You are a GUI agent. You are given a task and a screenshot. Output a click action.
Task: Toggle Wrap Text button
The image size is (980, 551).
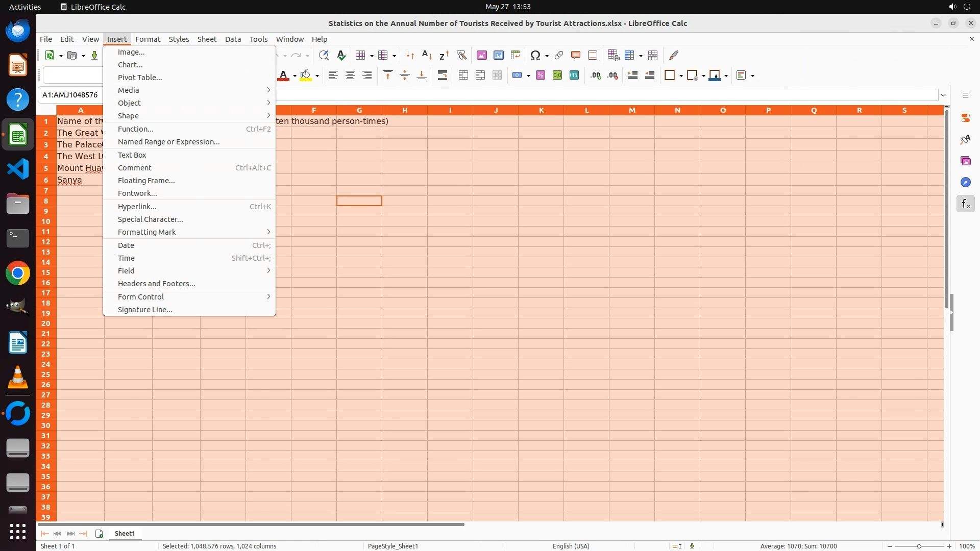click(443, 76)
